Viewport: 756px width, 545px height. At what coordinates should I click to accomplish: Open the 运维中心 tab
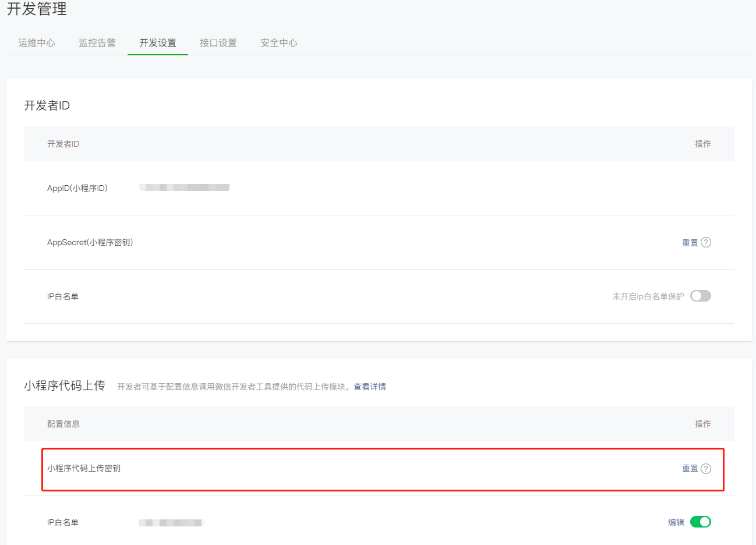36,43
